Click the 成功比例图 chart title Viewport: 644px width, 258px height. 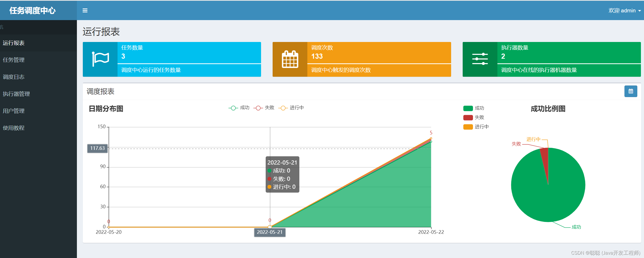point(548,109)
